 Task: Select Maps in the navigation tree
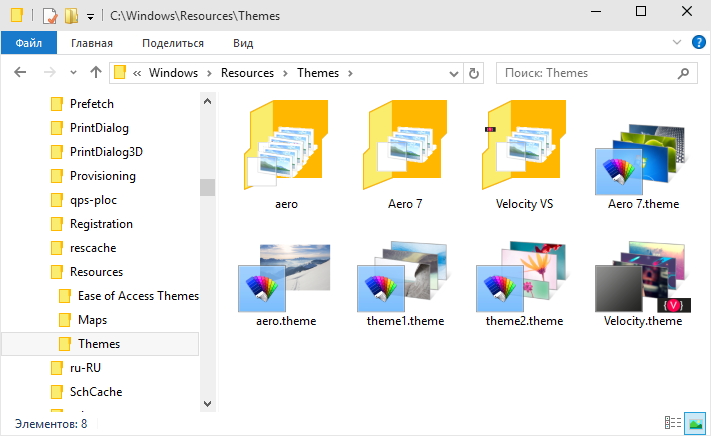coord(92,320)
